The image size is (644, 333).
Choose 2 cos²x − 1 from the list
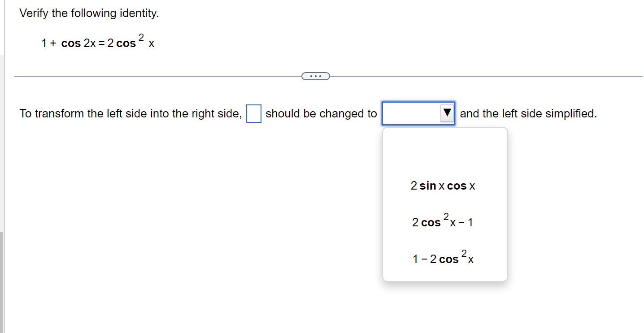[443, 221]
